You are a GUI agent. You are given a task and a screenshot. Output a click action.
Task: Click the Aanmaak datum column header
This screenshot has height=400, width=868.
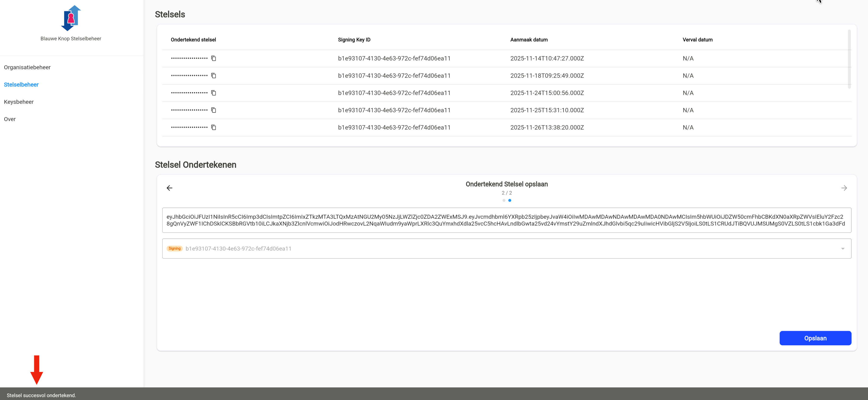[x=529, y=40]
